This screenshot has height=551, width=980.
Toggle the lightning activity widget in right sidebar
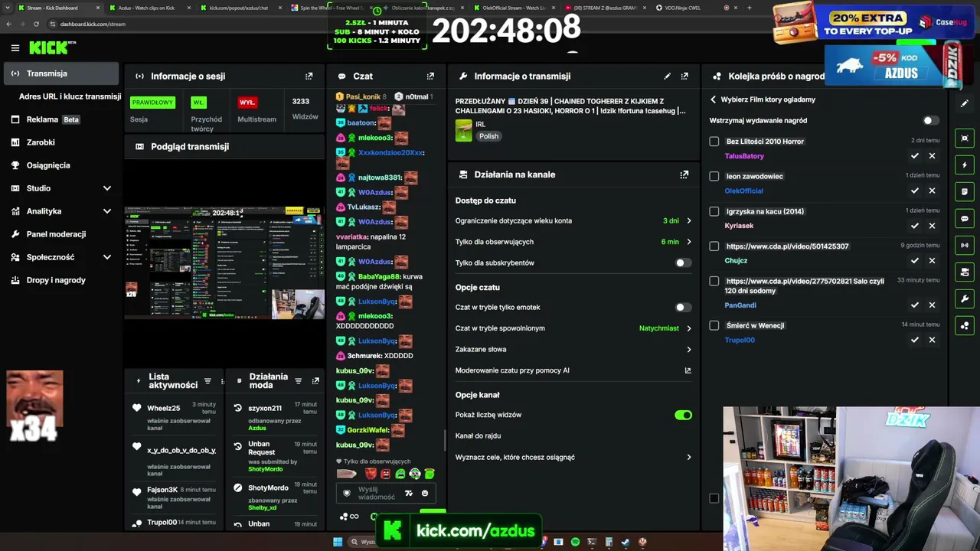(x=965, y=165)
